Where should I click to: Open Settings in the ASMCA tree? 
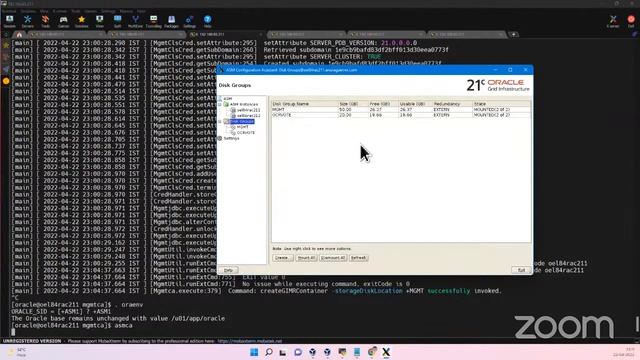[x=231, y=138]
